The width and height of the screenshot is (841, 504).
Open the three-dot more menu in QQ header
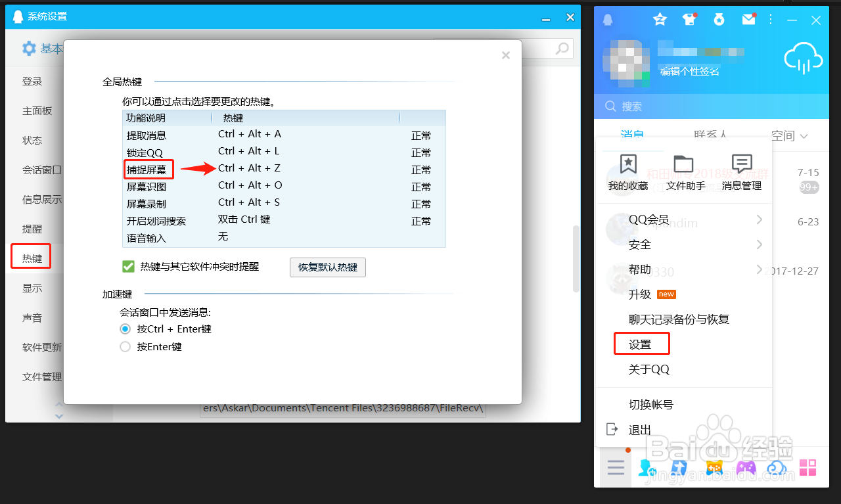pyautogui.click(x=771, y=20)
